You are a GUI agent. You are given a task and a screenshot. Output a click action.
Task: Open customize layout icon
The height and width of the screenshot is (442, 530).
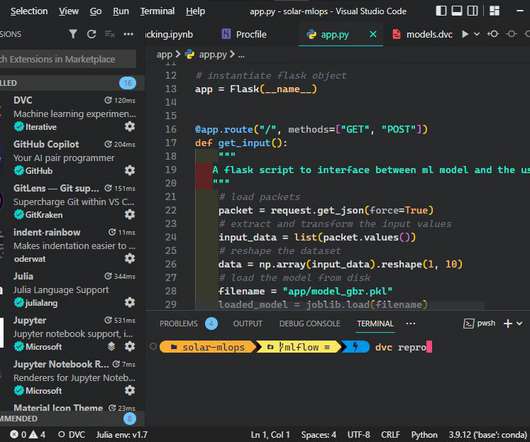(495, 11)
